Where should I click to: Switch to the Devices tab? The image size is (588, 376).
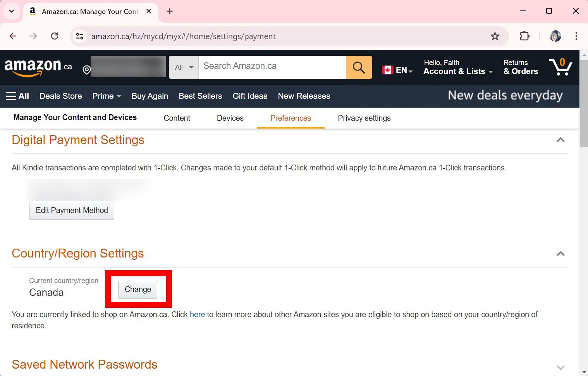tap(230, 118)
